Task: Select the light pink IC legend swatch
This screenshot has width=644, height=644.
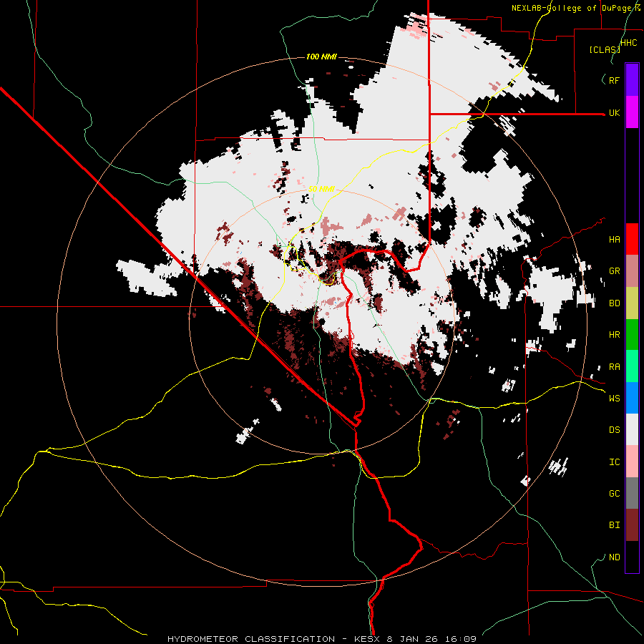Action: tap(632, 462)
